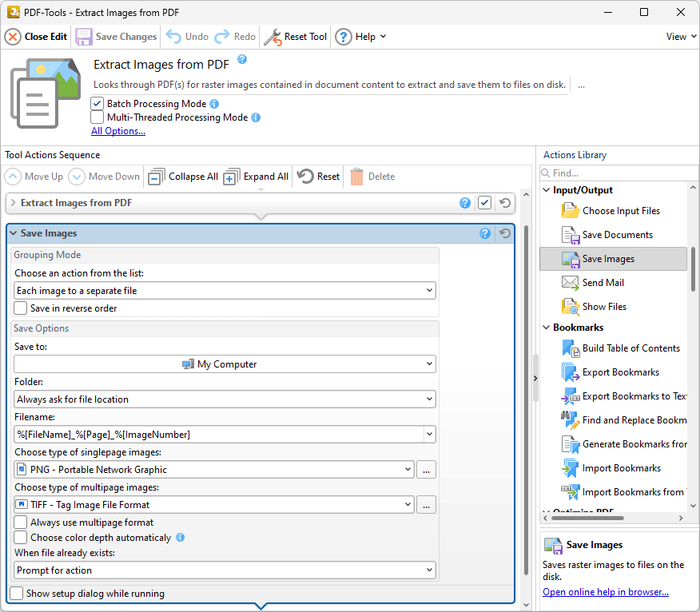Open online help in browser link
The image size is (700, 612).
[x=606, y=592]
